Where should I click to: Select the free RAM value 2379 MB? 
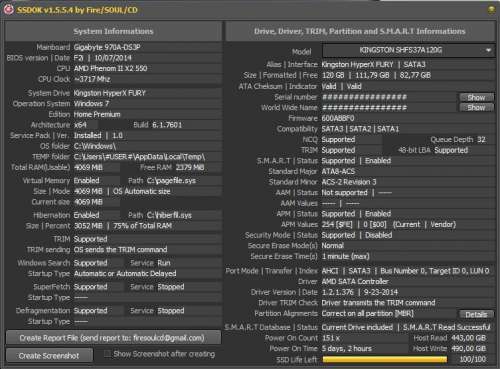[x=190, y=167]
